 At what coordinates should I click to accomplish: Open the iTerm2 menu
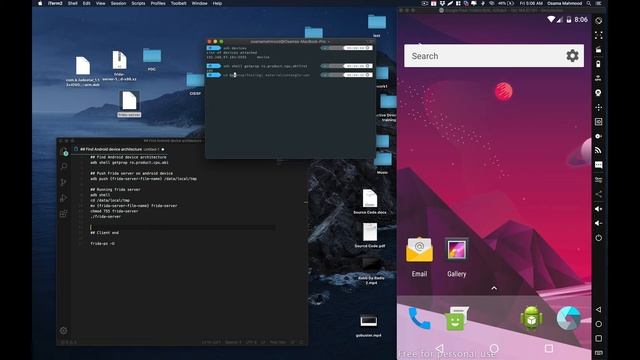(55, 3)
